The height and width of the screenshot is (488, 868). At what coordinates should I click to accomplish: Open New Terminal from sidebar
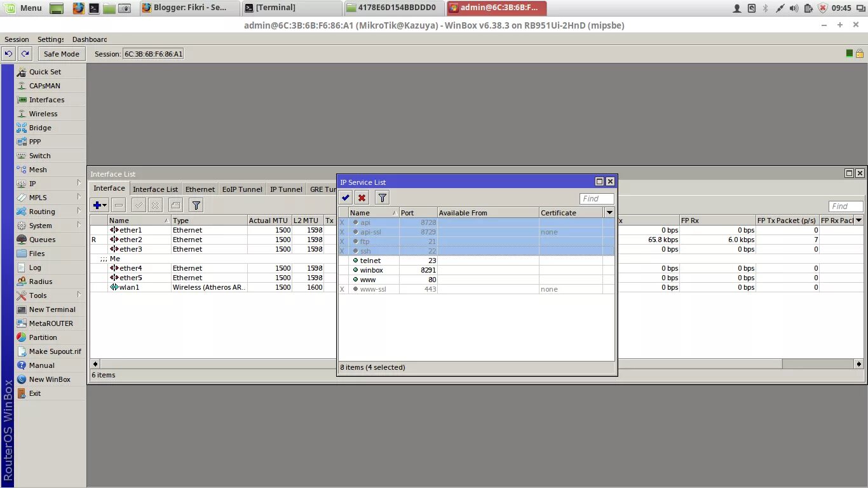(x=50, y=309)
